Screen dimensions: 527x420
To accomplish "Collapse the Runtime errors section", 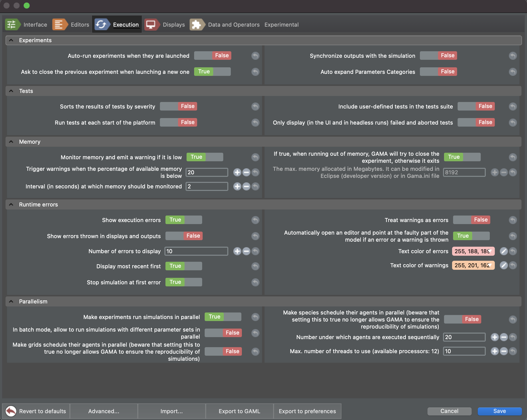I will [x=11, y=204].
